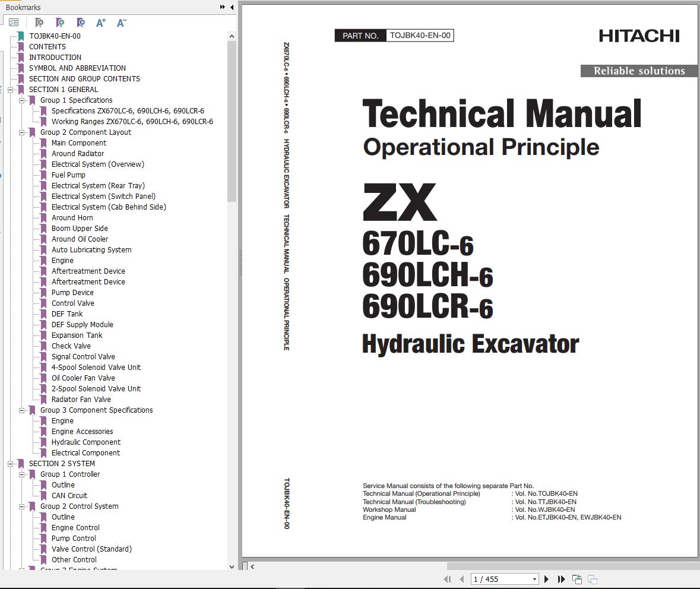Click the add new bookmark icon
This screenshot has height=589, width=700.
point(60,23)
